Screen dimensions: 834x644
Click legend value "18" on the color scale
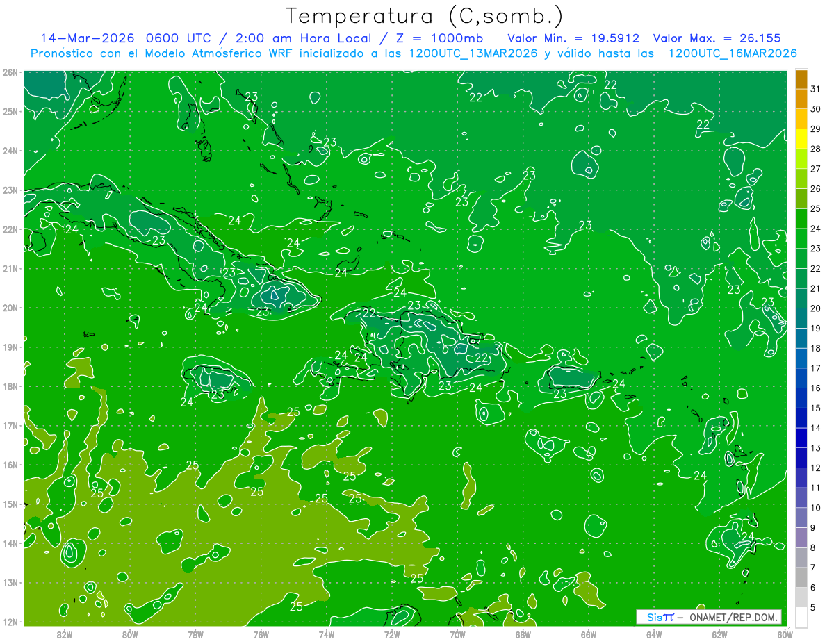[x=815, y=348]
